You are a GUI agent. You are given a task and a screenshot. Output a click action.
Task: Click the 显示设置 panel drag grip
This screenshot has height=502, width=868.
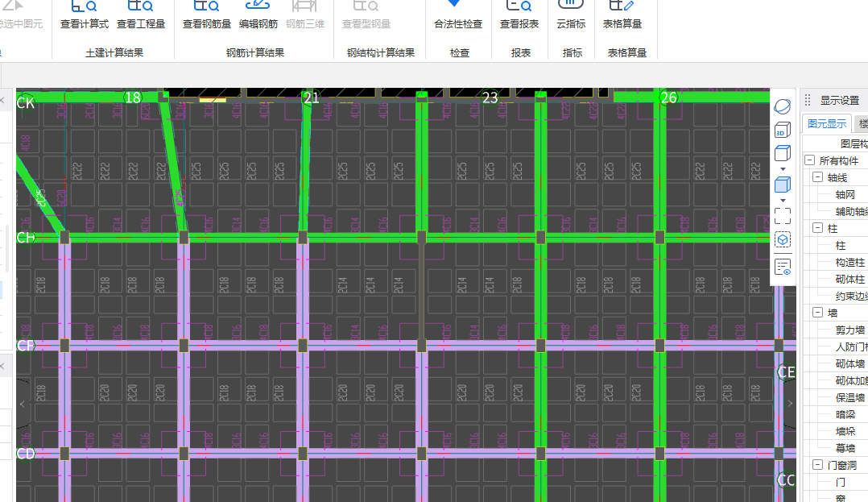tap(808, 100)
